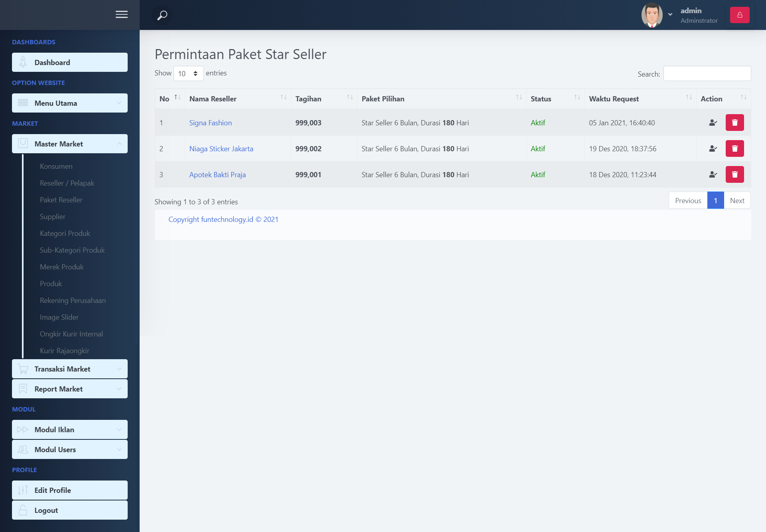766x532 pixels.
Task: Click the hamburger menu icon
Action: (121, 15)
